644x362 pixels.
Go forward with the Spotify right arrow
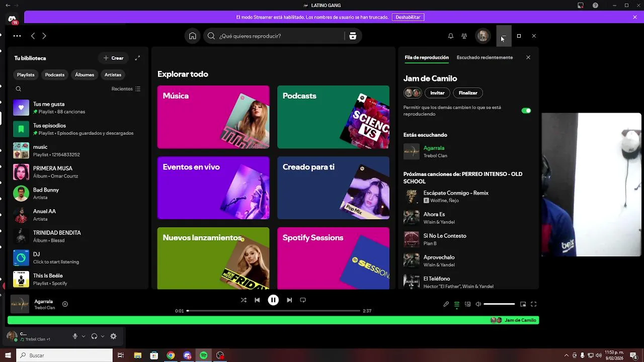[x=44, y=36]
